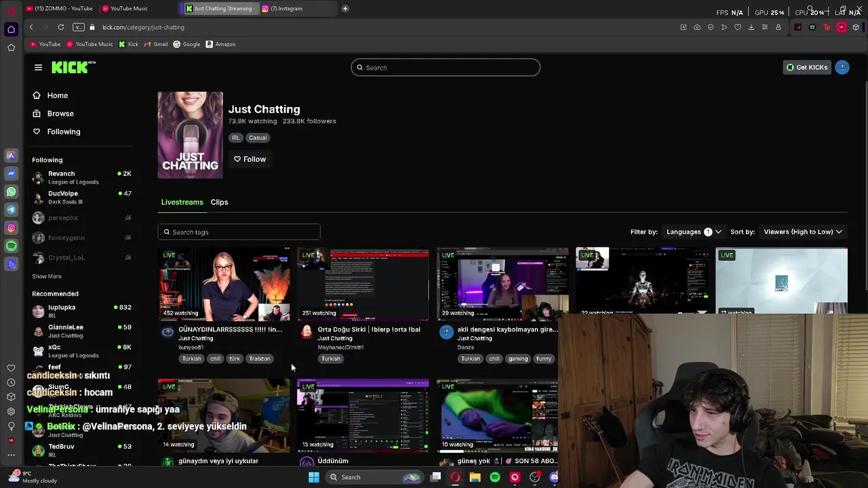Click the snapshot camera icon in address bar
868x488 pixels.
coord(697,27)
